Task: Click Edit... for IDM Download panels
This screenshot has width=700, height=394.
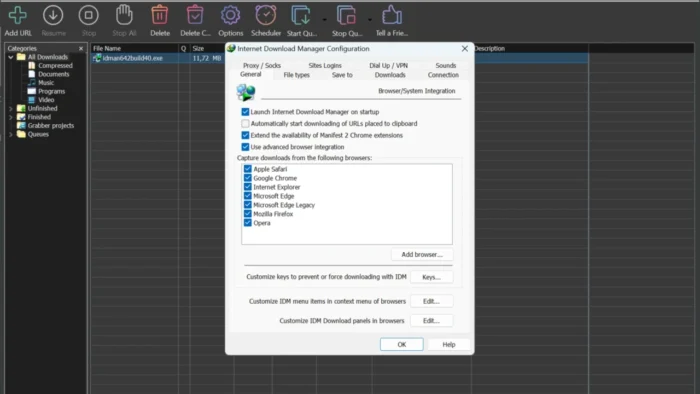Action: click(x=431, y=321)
